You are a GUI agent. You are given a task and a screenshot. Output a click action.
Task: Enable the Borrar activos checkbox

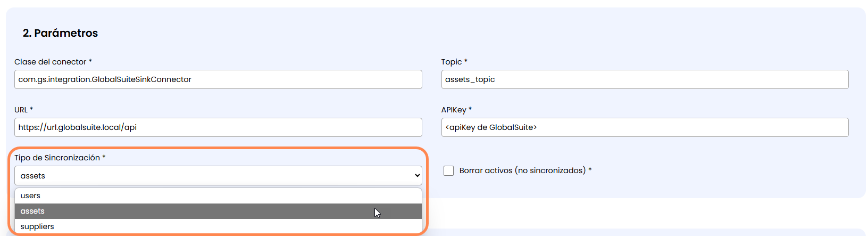[448, 170]
